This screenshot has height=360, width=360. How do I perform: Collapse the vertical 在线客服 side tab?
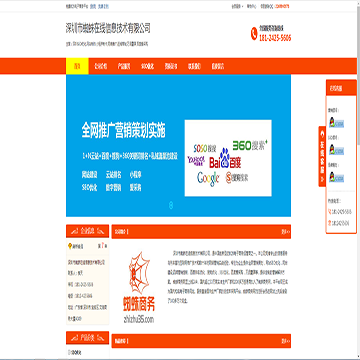tap(322, 156)
